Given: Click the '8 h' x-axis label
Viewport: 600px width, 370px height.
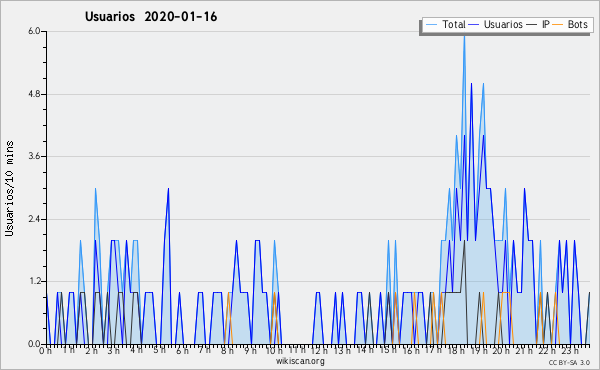Looking at the screenshot, I should pos(227,351).
